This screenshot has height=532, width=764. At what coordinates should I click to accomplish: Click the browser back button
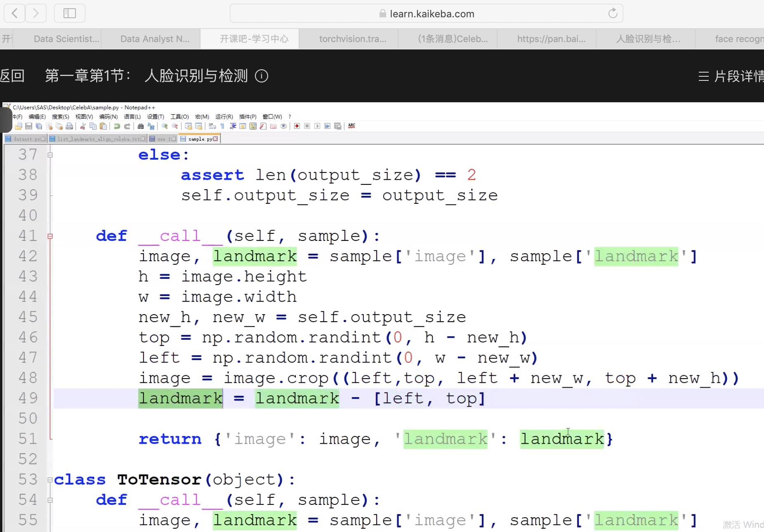click(x=14, y=13)
